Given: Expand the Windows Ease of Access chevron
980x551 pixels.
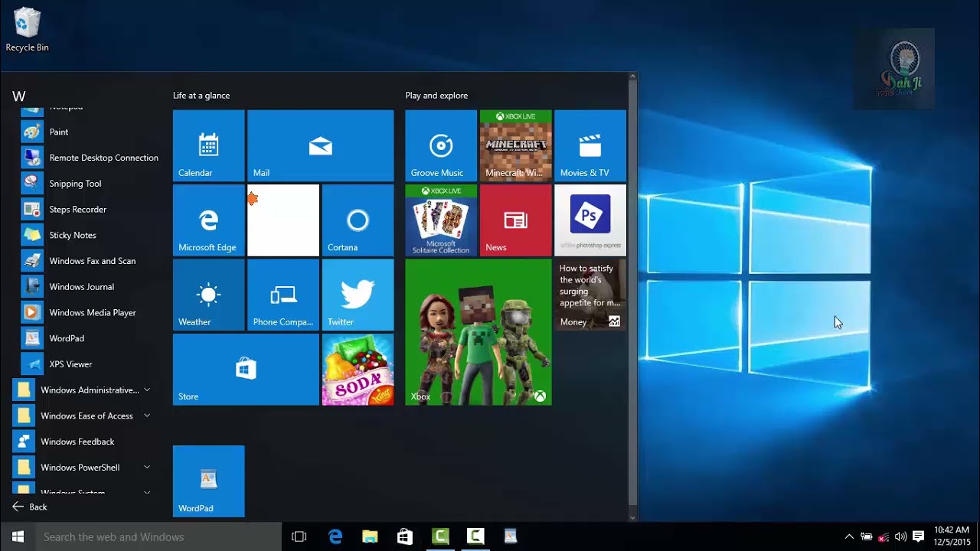Looking at the screenshot, I should [x=147, y=416].
